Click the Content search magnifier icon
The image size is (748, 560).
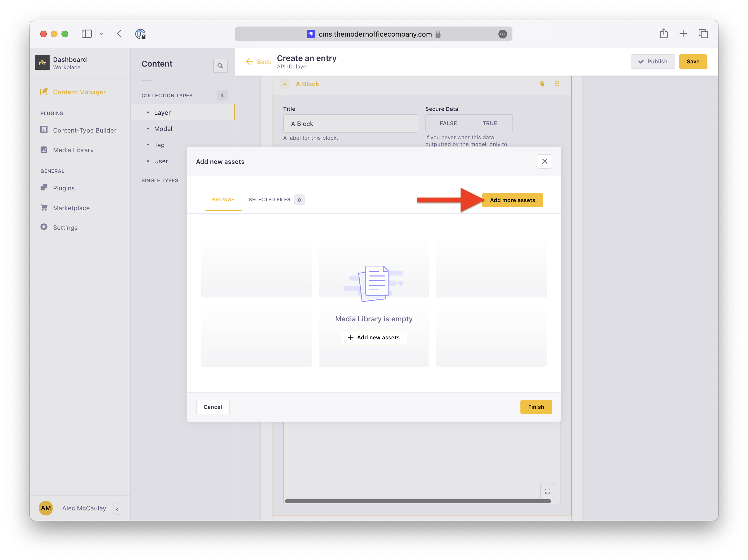click(x=220, y=65)
